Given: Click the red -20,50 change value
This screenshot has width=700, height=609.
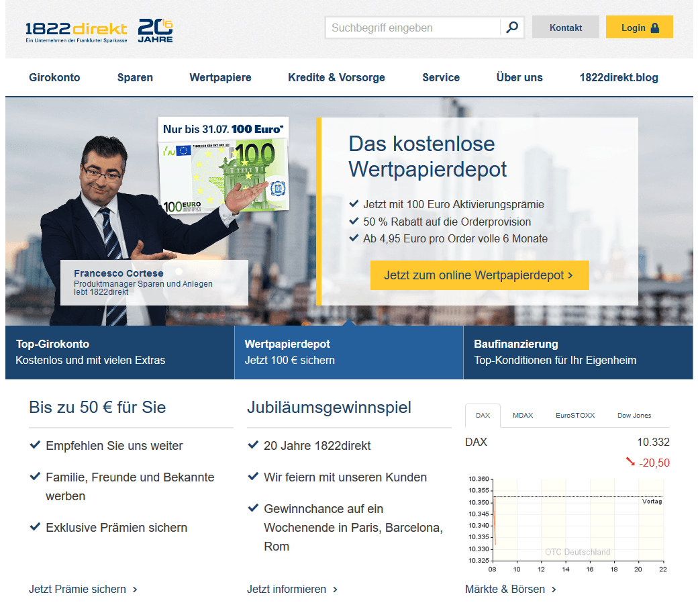Looking at the screenshot, I should click(654, 463).
